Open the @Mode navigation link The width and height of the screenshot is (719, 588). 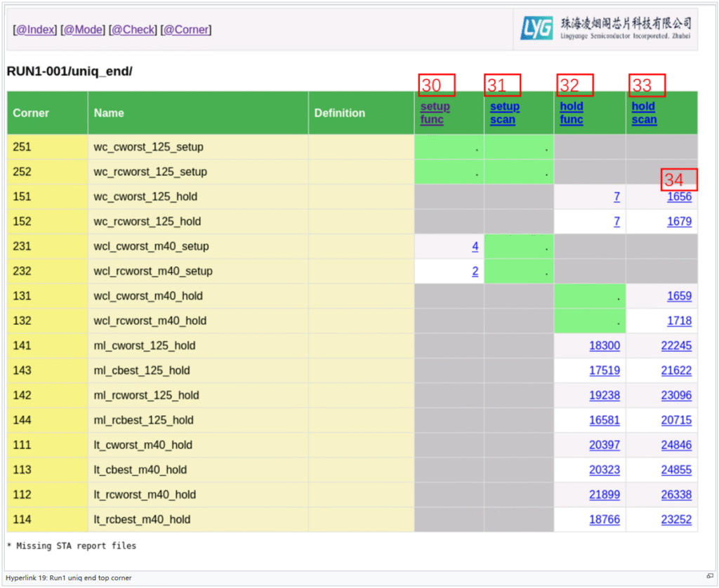click(x=83, y=29)
